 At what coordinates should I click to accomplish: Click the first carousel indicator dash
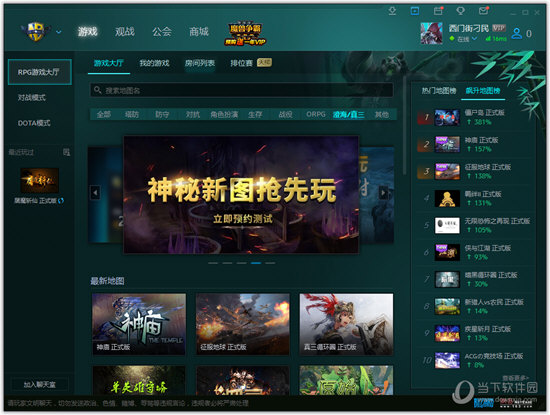click(213, 263)
